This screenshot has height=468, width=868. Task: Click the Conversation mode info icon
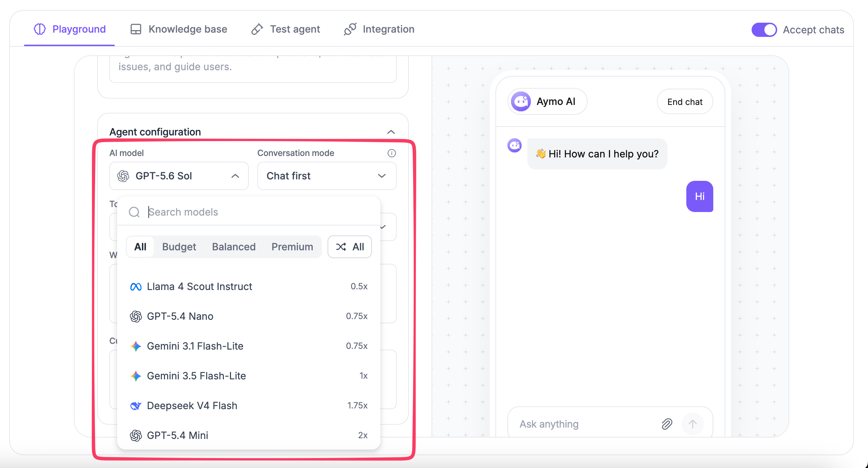391,153
